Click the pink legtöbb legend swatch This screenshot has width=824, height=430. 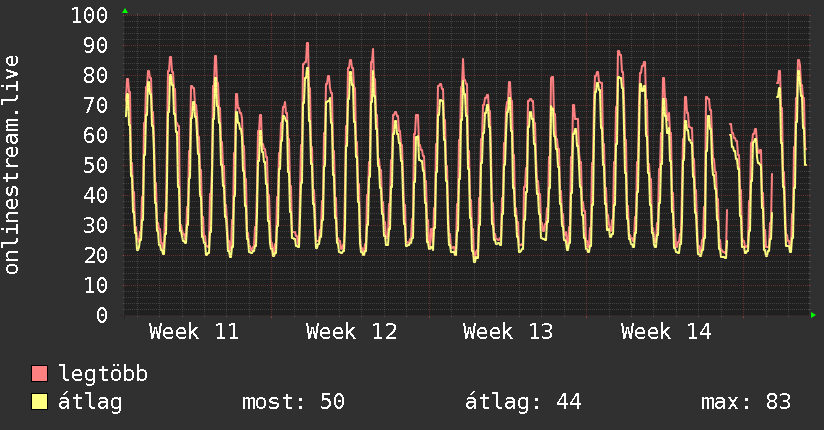[x=39, y=373]
